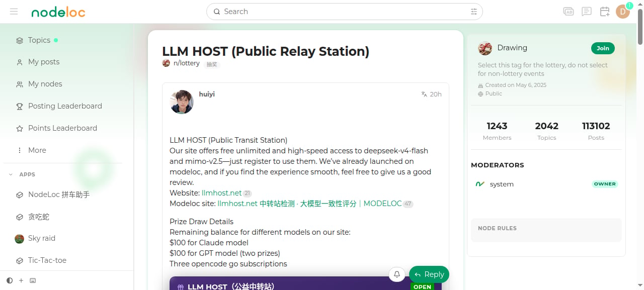This screenshot has height=290, width=644.
Task: Click the 113102 Posts stat
Action: [x=596, y=131]
